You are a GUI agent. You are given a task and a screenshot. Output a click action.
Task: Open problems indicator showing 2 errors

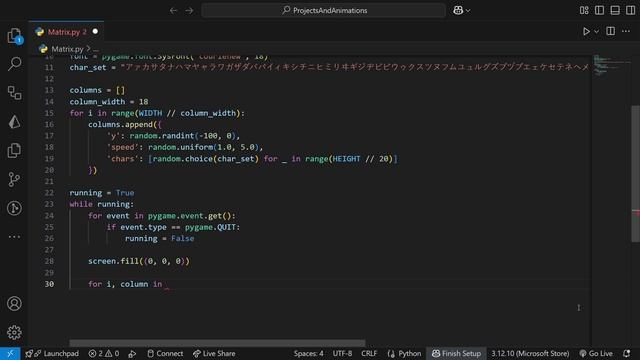[104, 353]
